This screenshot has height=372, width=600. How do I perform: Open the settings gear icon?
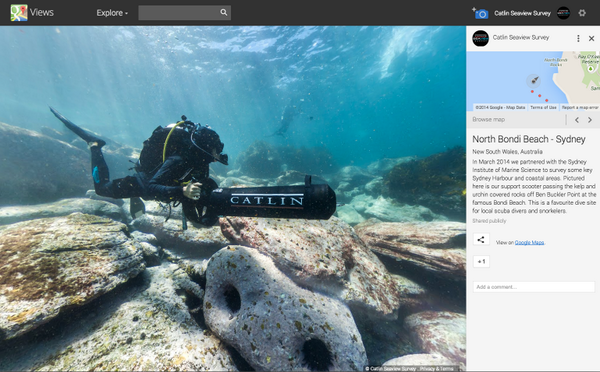click(x=582, y=13)
